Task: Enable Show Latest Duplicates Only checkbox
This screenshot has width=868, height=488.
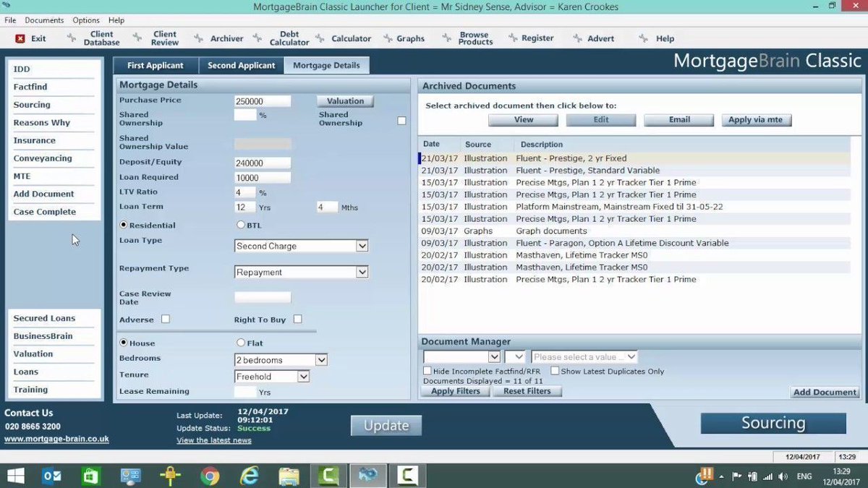Action: (555, 371)
